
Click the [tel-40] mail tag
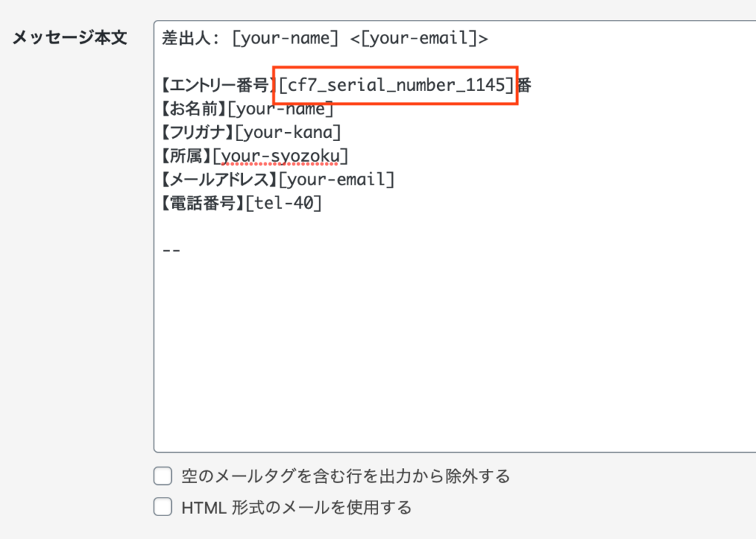point(283,203)
